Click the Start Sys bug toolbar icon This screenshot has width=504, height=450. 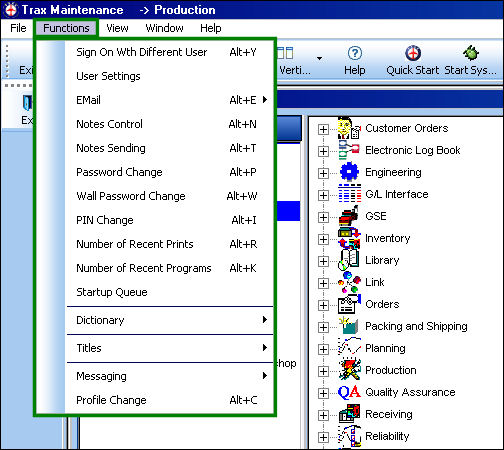[x=471, y=53]
